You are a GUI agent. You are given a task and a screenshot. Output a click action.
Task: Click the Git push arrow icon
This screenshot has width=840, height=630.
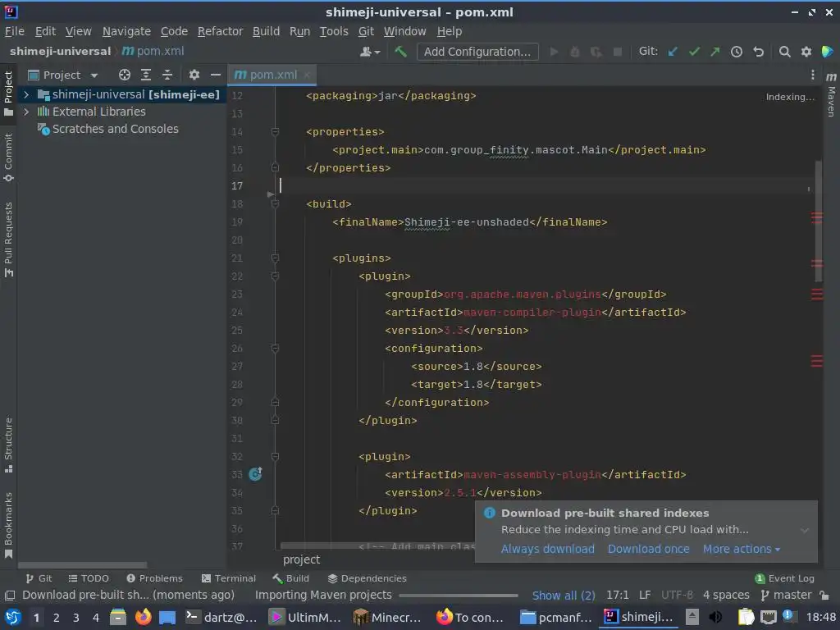point(715,52)
